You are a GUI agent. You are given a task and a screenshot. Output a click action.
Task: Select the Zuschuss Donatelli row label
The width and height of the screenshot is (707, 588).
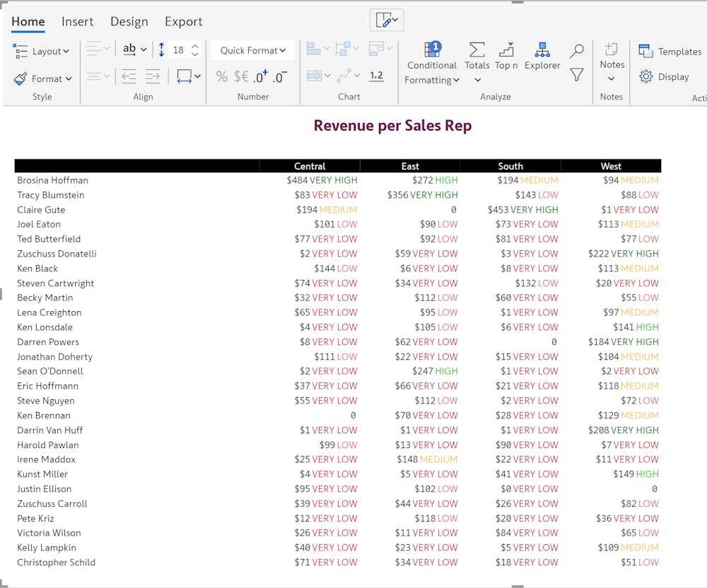point(57,254)
